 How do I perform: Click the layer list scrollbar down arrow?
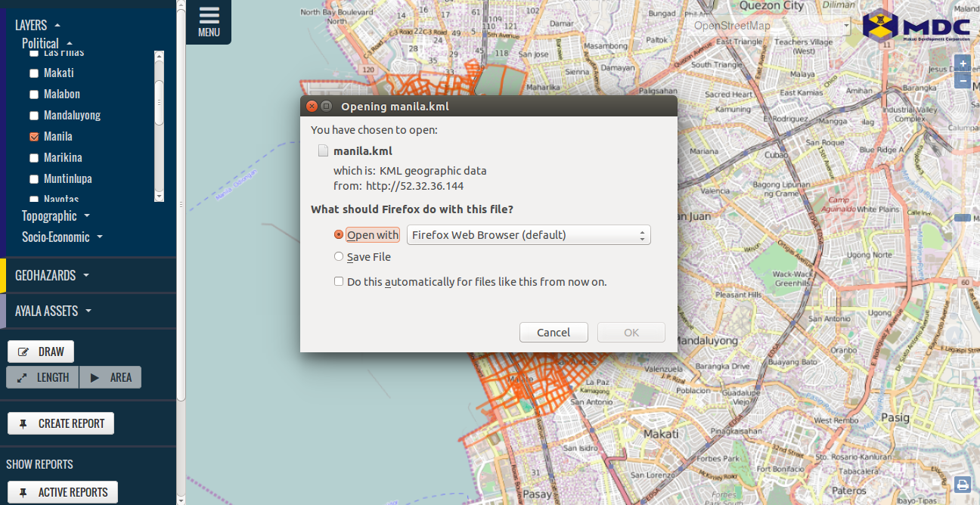159,197
